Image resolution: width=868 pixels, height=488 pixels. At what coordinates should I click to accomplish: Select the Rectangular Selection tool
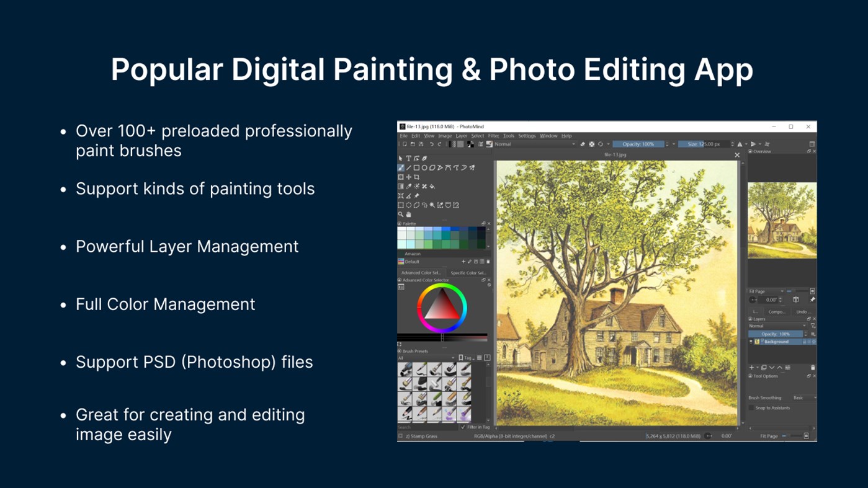(x=401, y=205)
